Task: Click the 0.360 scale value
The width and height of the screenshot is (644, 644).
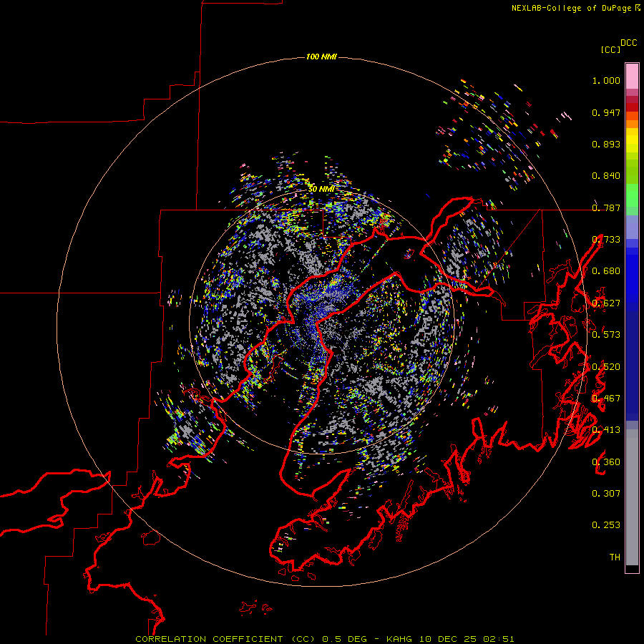Action: click(606, 462)
